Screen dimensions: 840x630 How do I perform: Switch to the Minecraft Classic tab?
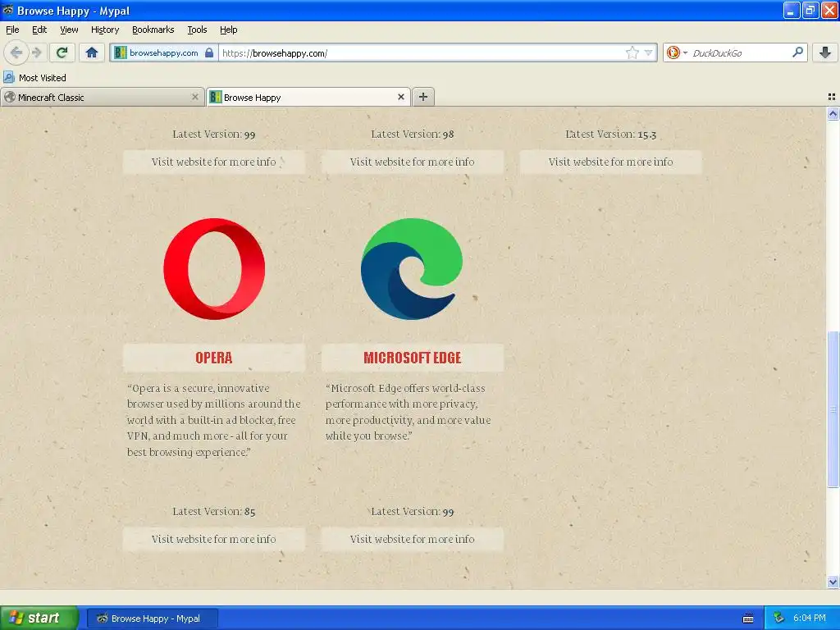point(102,97)
